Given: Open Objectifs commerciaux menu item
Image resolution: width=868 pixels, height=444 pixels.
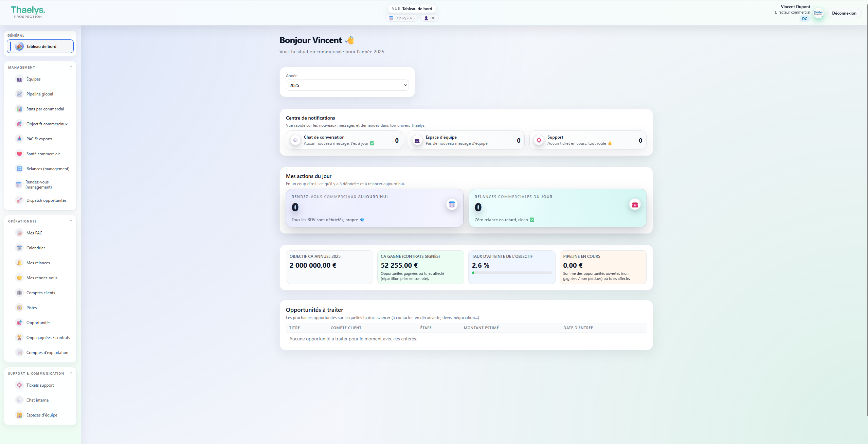Looking at the screenshot, I should point(47,124).
